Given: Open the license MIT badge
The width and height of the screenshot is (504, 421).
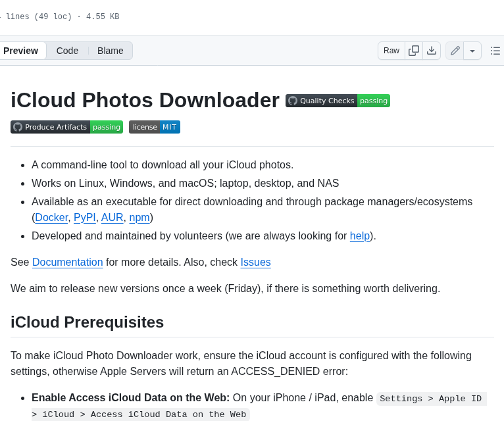Looking at the screenshot, I should pyautogui.click(x=155, y=127).
